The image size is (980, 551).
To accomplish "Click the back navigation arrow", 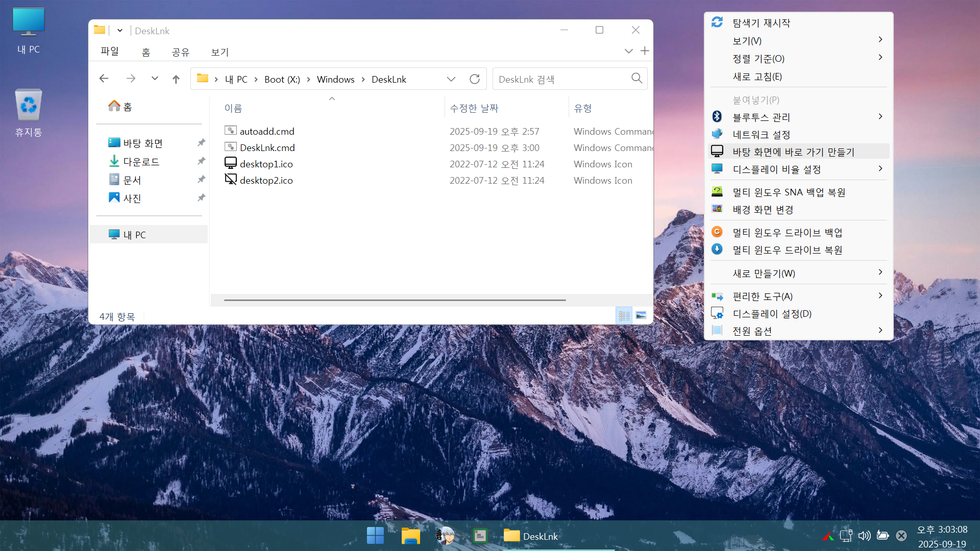I will click(104, 79).
